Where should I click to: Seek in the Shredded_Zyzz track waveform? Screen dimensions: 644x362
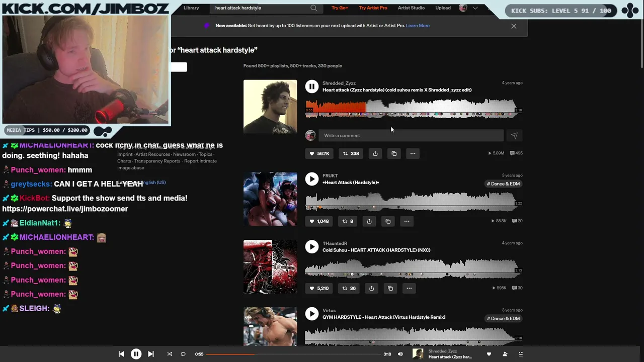pos(414,109)
